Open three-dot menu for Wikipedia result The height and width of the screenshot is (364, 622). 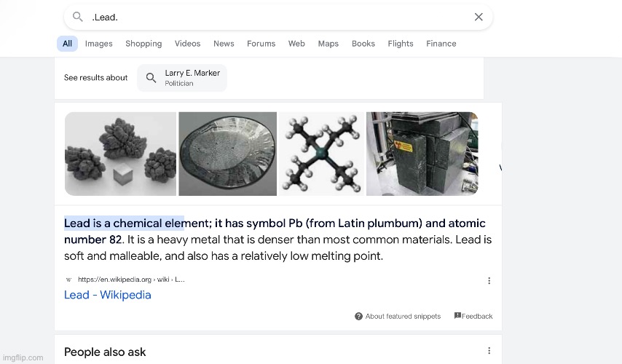[x=489, y=281]
